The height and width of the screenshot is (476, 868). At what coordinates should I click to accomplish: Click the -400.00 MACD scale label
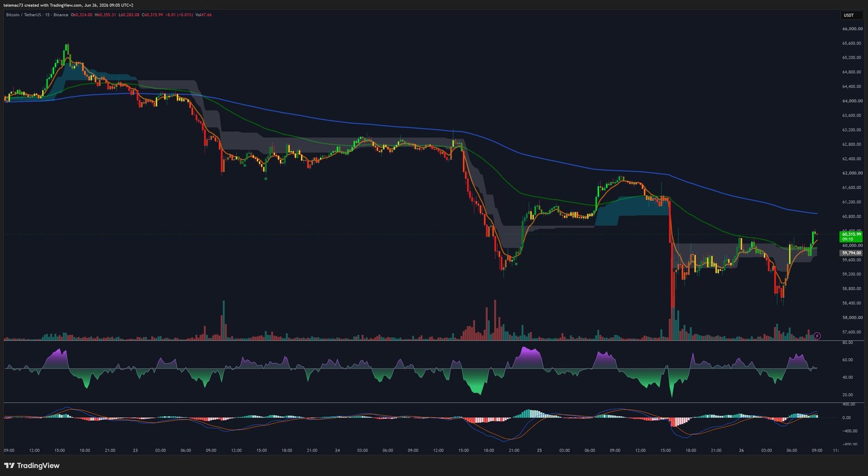(x=850, y=431)
